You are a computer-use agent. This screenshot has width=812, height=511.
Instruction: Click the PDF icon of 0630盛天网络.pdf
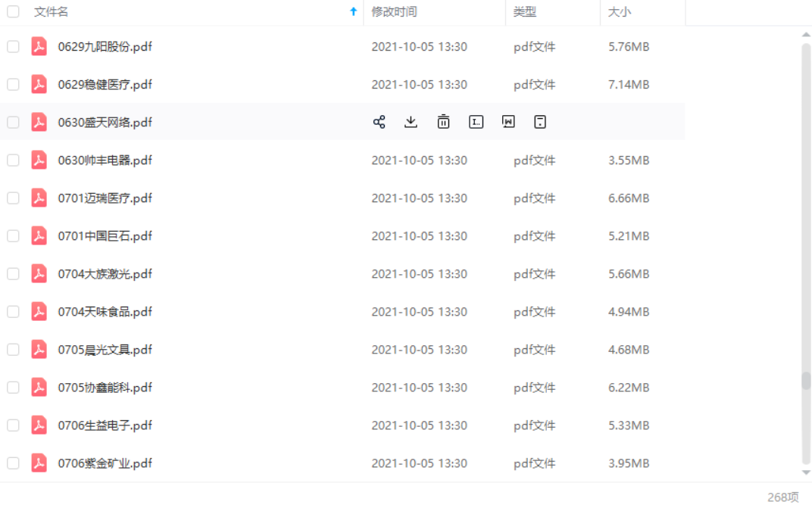pyautogui.click(x=39, y=122)
